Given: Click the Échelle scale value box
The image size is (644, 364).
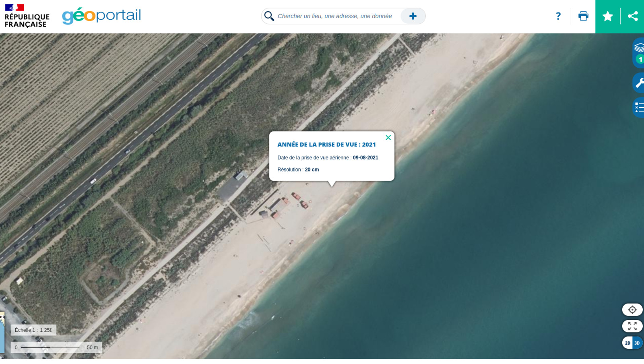Looking at the screenshot, I should (33, 330).
